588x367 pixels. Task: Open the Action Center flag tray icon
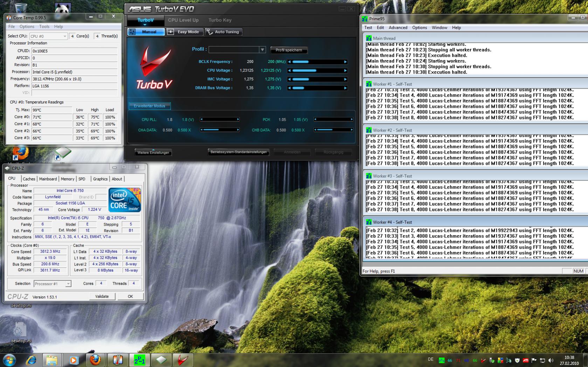534,360
